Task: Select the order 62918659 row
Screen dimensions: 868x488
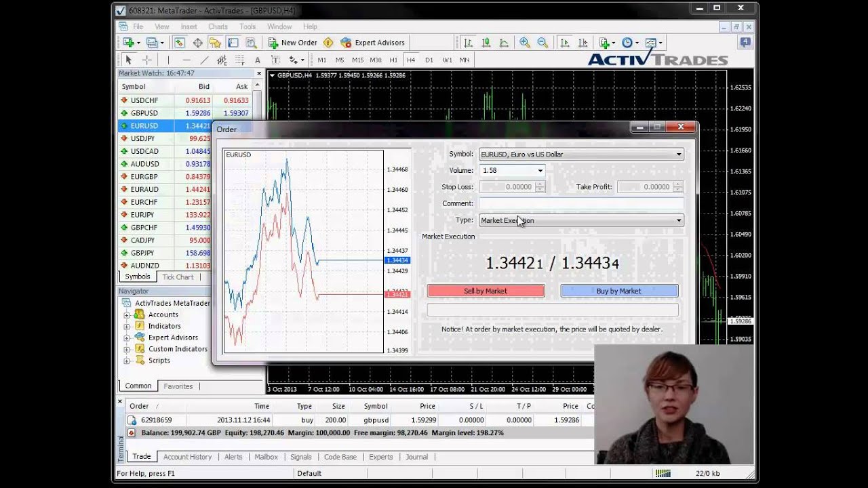Action: pos(359,420)
